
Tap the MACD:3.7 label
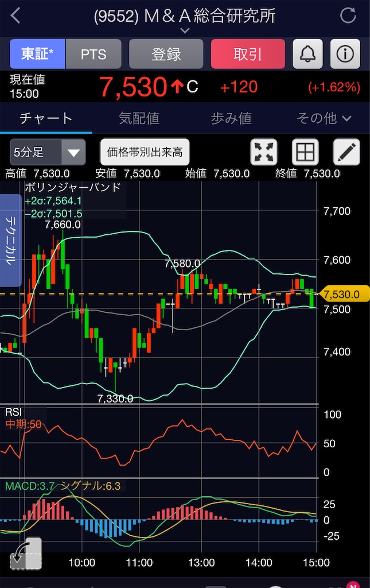(x=30, y=486)
